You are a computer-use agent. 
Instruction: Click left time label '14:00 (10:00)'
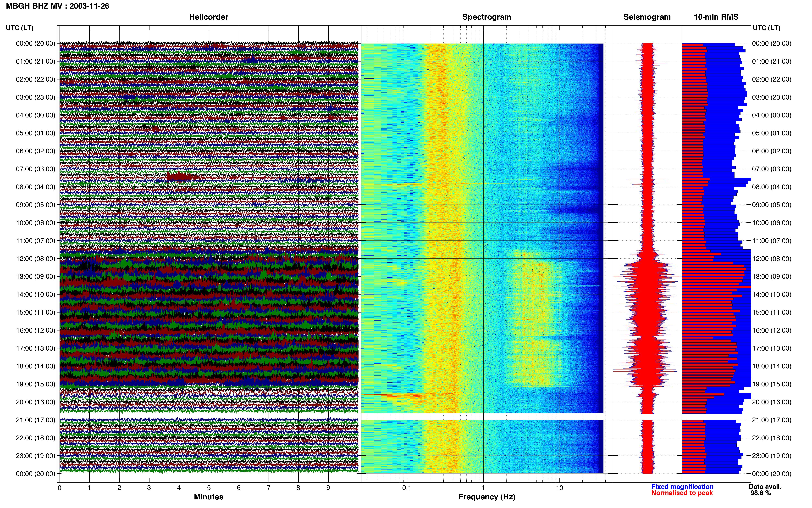pos(36,294)
